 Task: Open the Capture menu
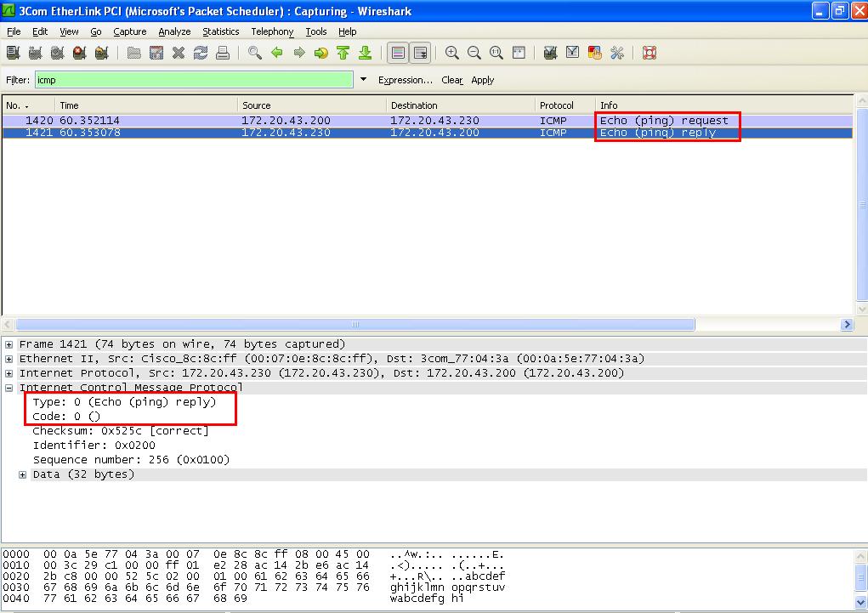[x=130, y=31]
